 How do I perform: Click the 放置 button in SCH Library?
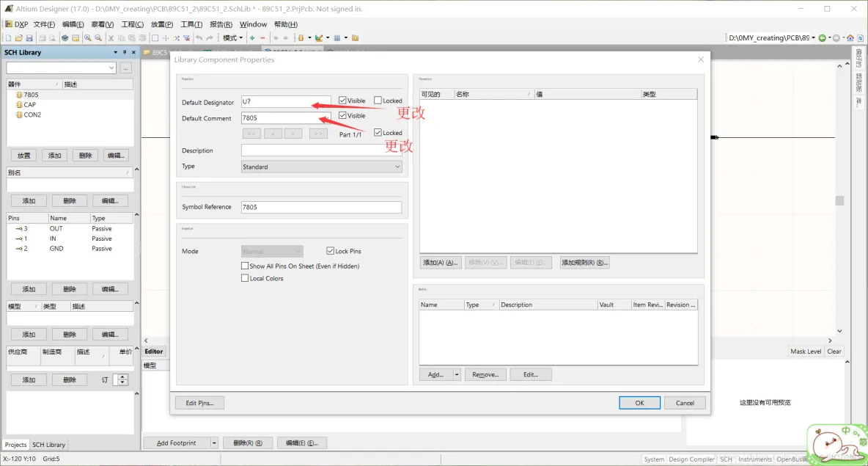point(23,156)
